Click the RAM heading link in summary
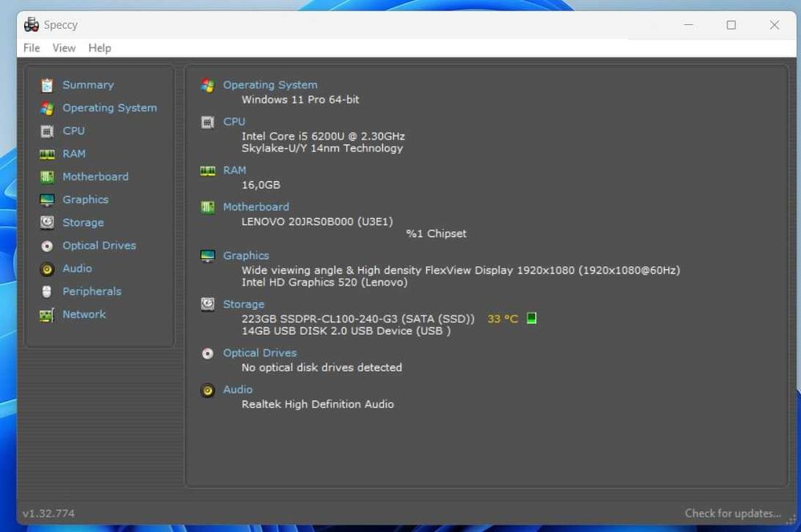 click(x=235, y=170)
